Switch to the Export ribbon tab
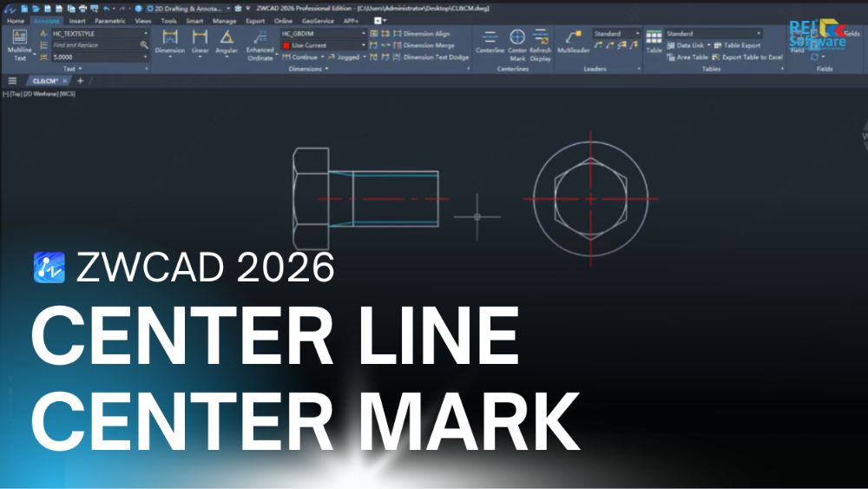The width and height of the screenshot is (868, 489). [x=255, y=21]
